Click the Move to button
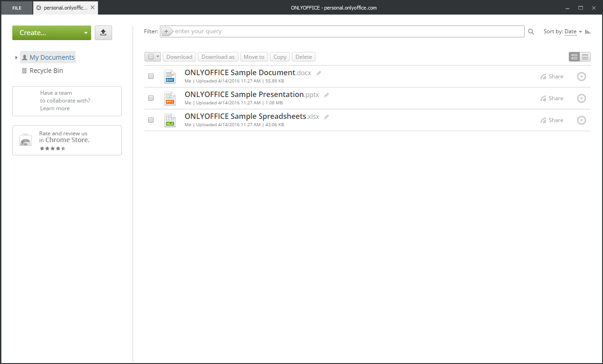603x364 pixels. click(254, 57)
